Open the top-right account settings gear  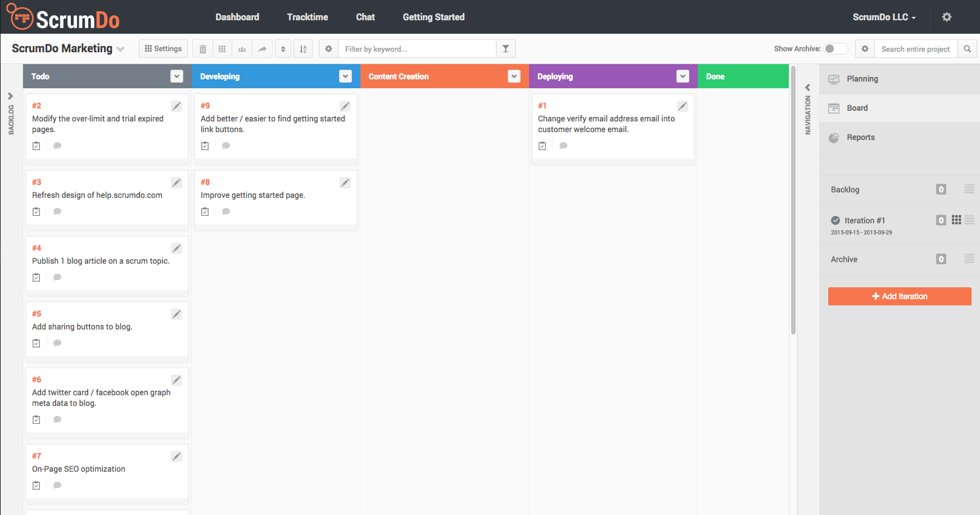pos(947,17)
